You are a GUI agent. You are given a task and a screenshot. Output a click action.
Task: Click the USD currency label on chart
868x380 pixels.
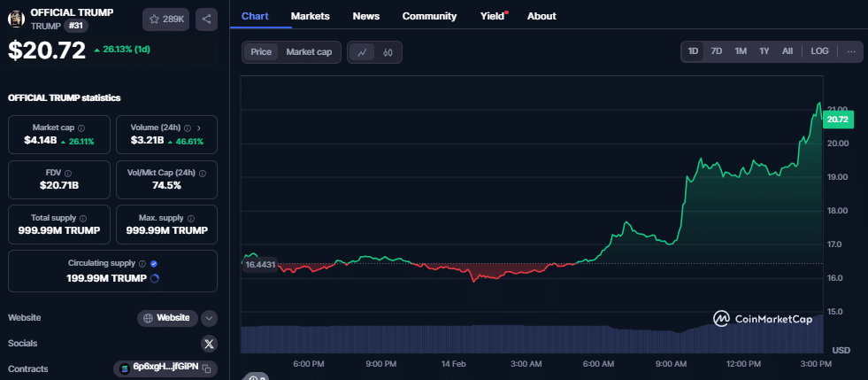(841, 351)
